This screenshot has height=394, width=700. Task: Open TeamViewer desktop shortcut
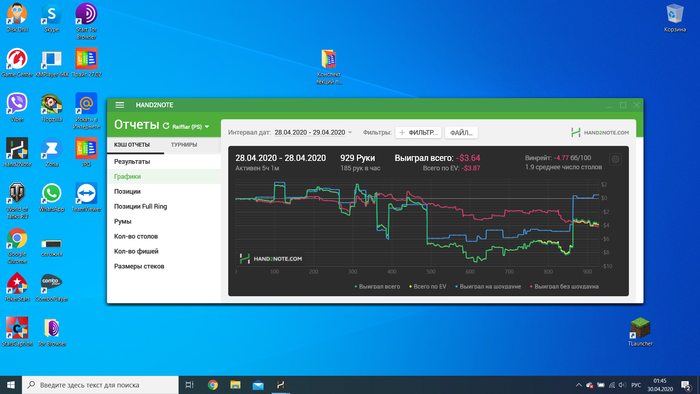point(86,197)
